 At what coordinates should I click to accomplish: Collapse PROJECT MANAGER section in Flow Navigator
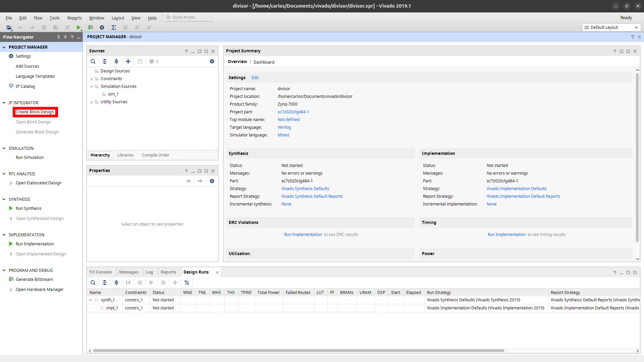pyautogui.click(x=4, y=47)
